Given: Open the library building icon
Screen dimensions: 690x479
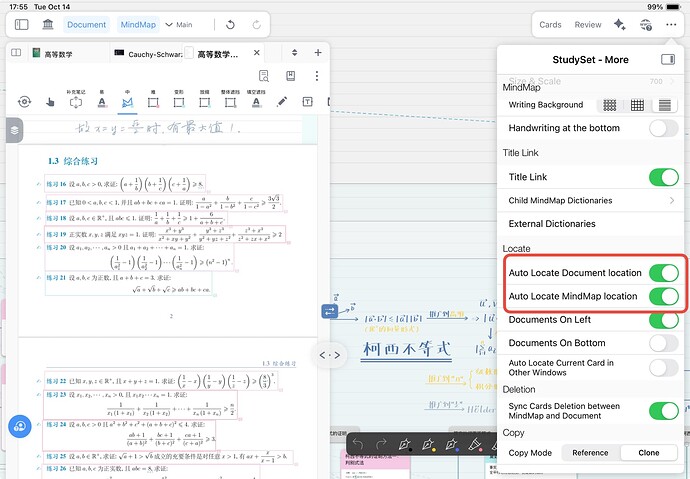Looking at the screenshot, I should [x=47, y=24].
